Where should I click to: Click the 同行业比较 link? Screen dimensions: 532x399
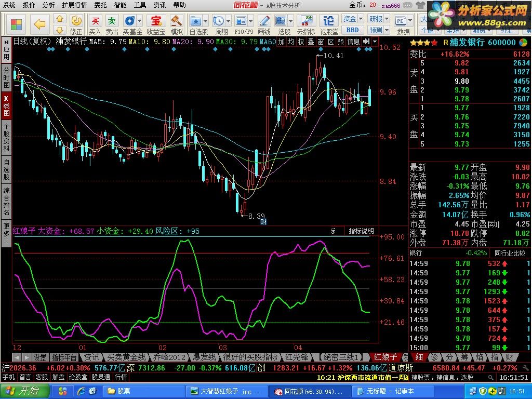pyautogui.click(x=510, y=253)
